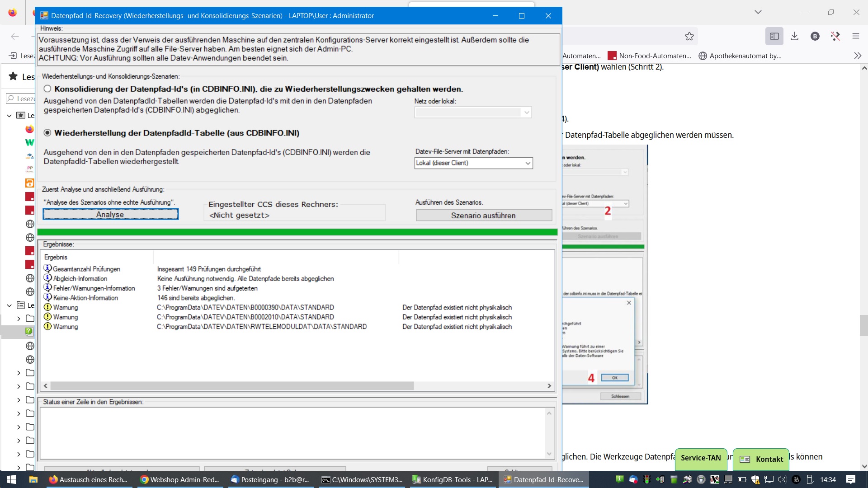Select Konsolidierung der Datenpfad-Id's radio button
868x488 pixels.
coord(47,89)
